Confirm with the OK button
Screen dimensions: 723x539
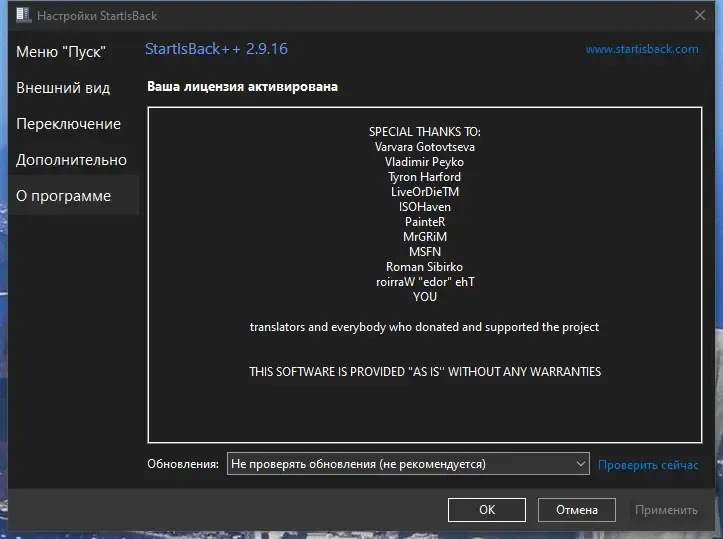[487, 509]
